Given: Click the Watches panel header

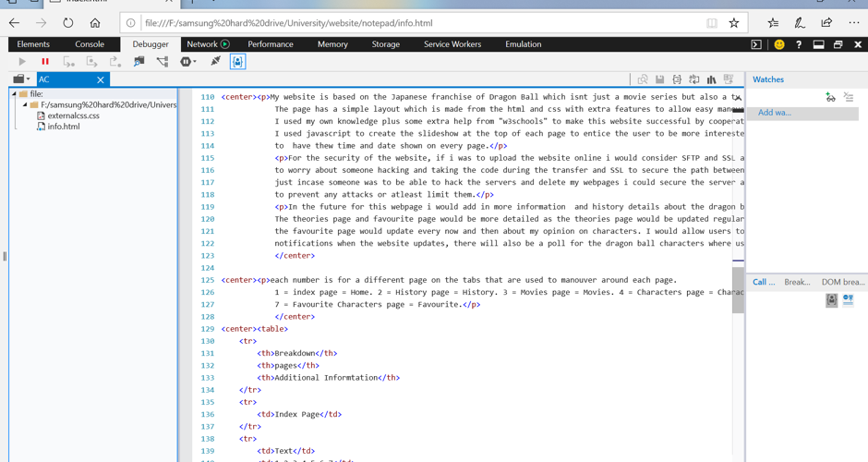Looking at the screenshot, I should [x=767, y=79].
